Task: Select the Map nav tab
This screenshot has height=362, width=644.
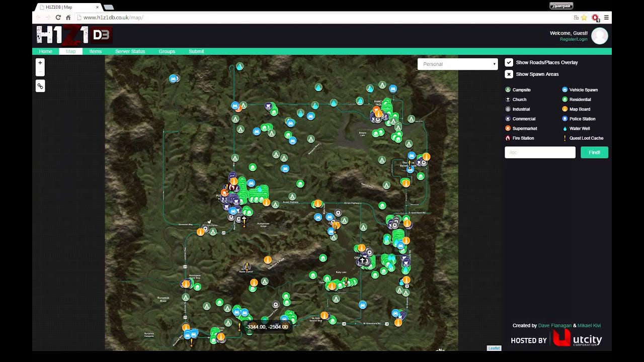Action: click(70, 51)
